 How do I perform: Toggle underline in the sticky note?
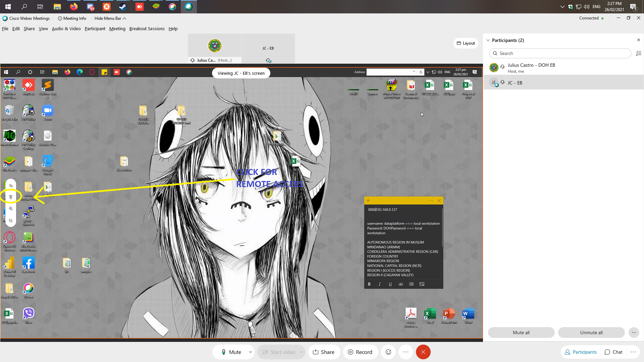(390, 284)
